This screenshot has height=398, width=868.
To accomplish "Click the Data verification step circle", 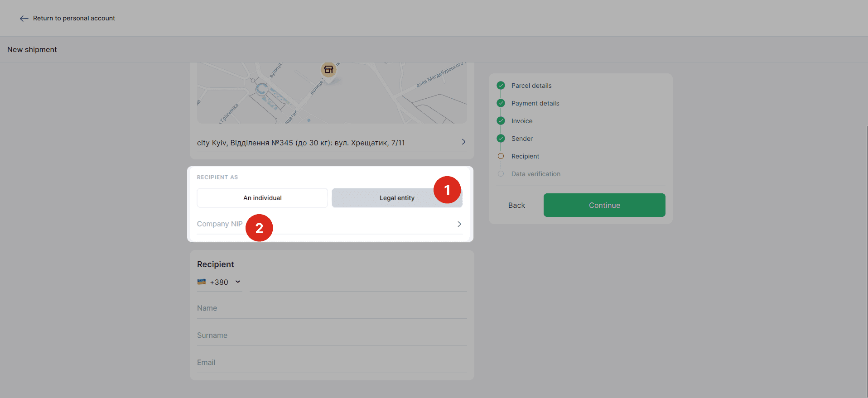I will tap(501, 174).
